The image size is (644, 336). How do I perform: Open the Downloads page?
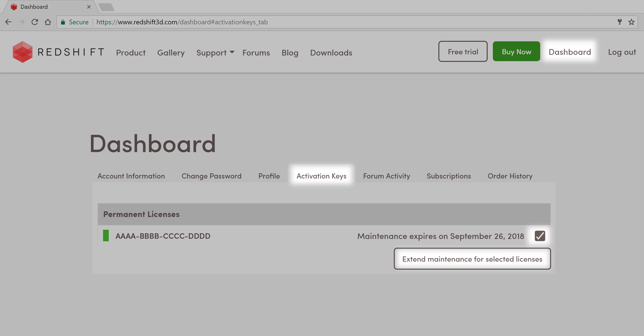[x=331, y=53]
